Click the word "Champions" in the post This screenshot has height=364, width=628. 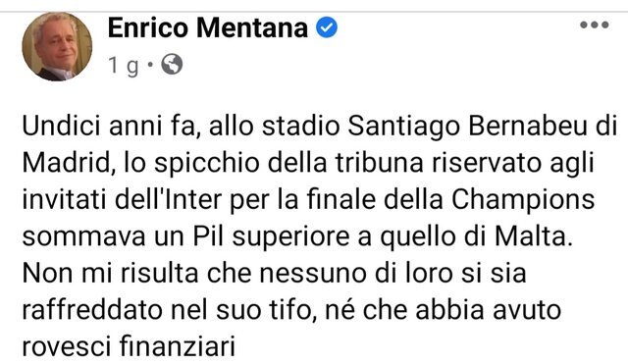click(523, 200)
